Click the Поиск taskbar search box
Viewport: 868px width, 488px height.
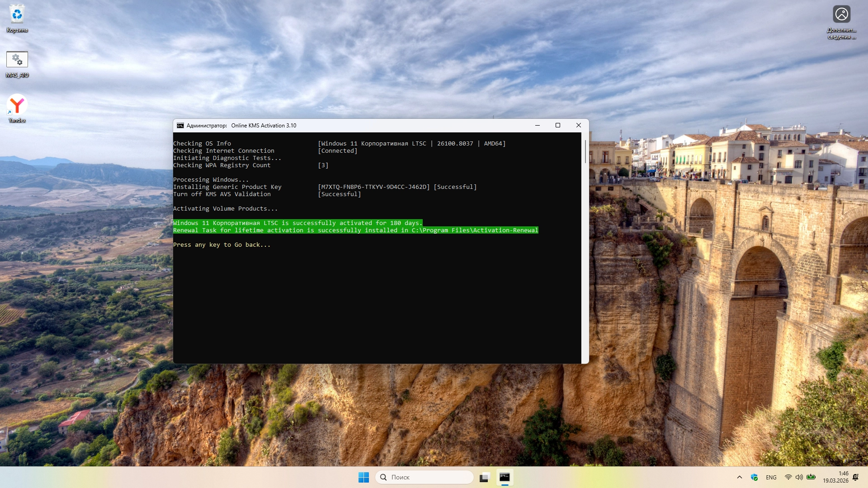(425, 477)
